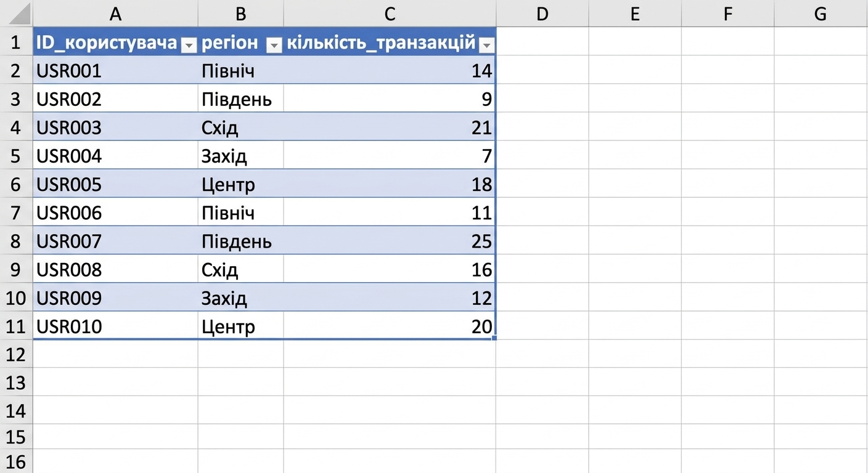Select column C header

click(x=390, y=14)
